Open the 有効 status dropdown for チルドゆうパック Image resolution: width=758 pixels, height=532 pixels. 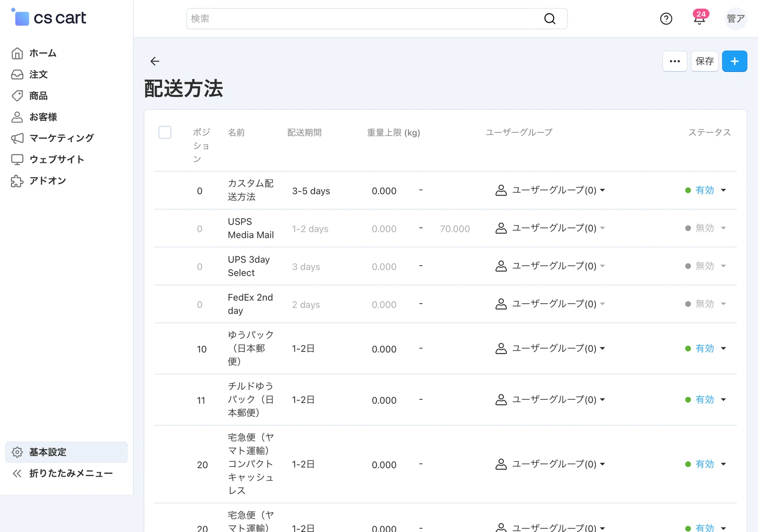pos(705,400)
